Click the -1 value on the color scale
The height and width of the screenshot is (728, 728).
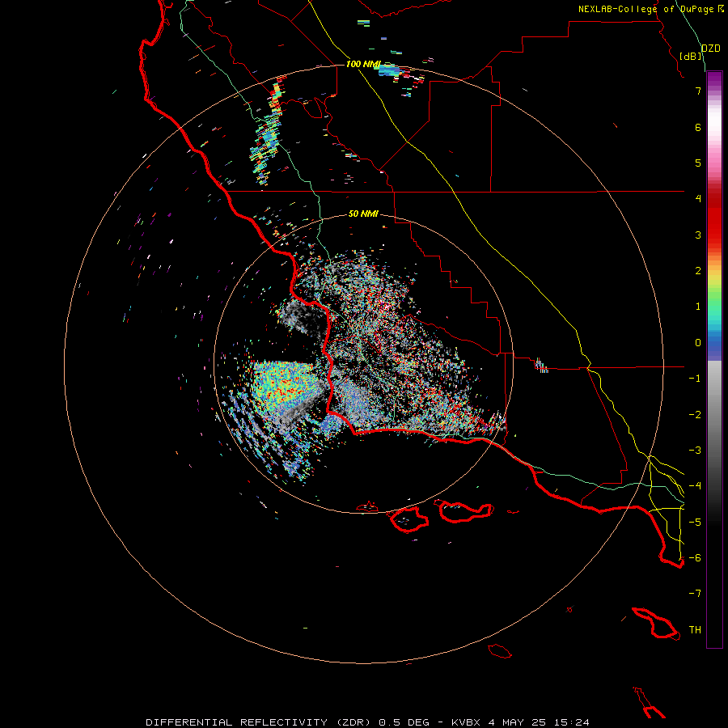(695, 379)
